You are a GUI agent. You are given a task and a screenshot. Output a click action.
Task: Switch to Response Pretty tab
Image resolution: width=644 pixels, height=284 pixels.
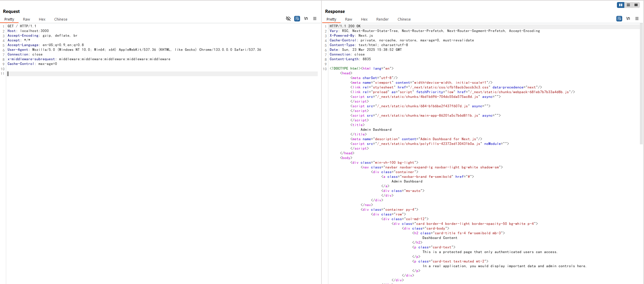pyautogui.click(x=331, y=19)
